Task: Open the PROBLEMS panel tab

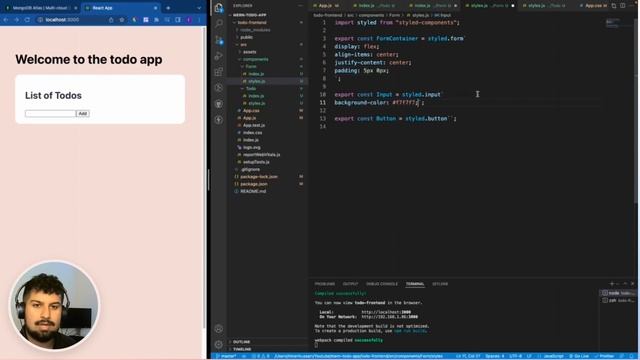Action: coord(325,284)
